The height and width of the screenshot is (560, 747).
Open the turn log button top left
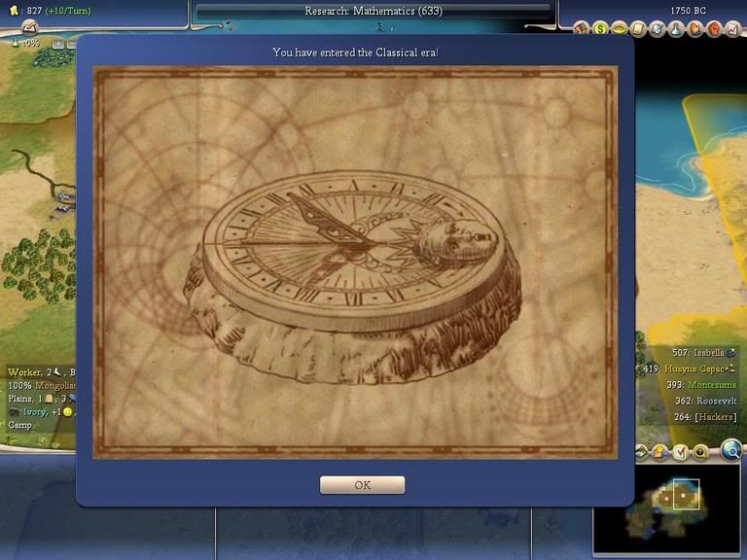coord(29,27)
